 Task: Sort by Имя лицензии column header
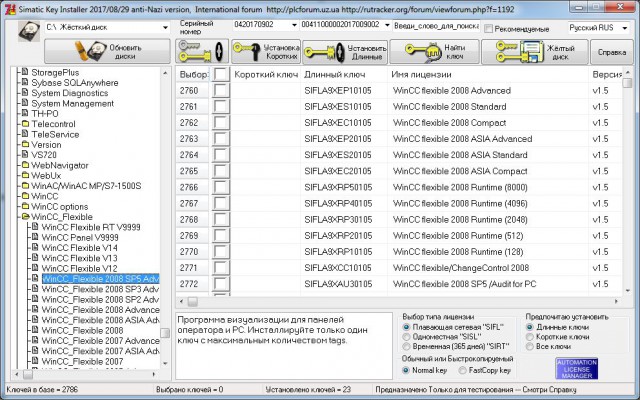tap(488, 74)
